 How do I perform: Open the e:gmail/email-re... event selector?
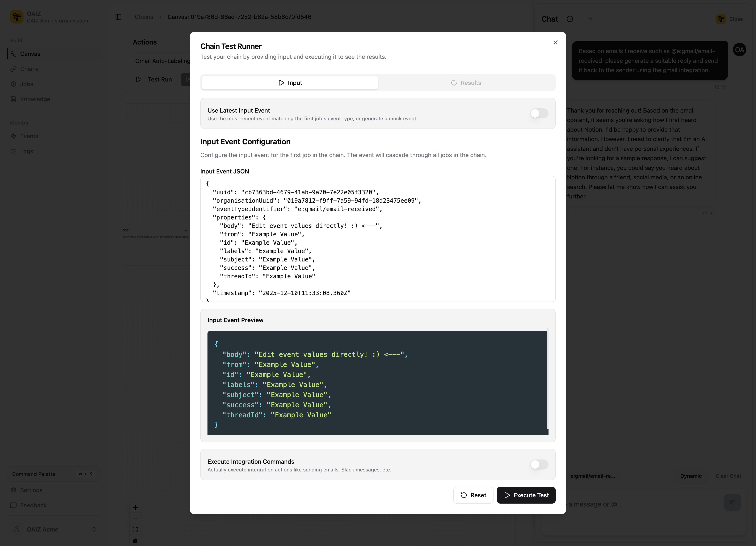pos(593,476)
